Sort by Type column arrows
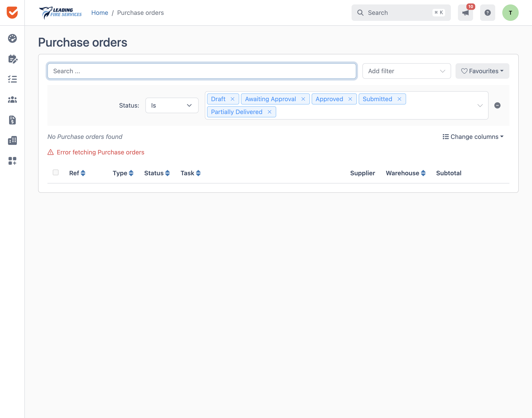This screenshot has width=532, height=418. 131,173
